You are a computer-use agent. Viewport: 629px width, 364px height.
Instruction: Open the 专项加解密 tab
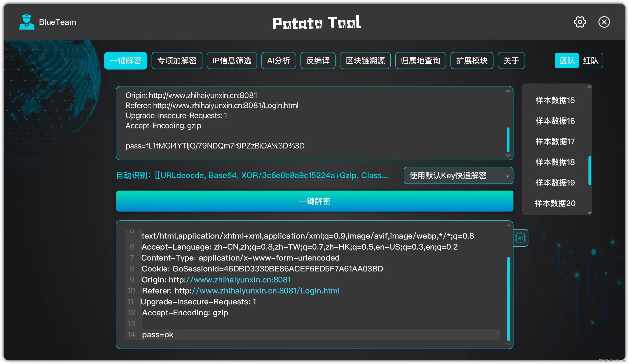tap(177, 61)
